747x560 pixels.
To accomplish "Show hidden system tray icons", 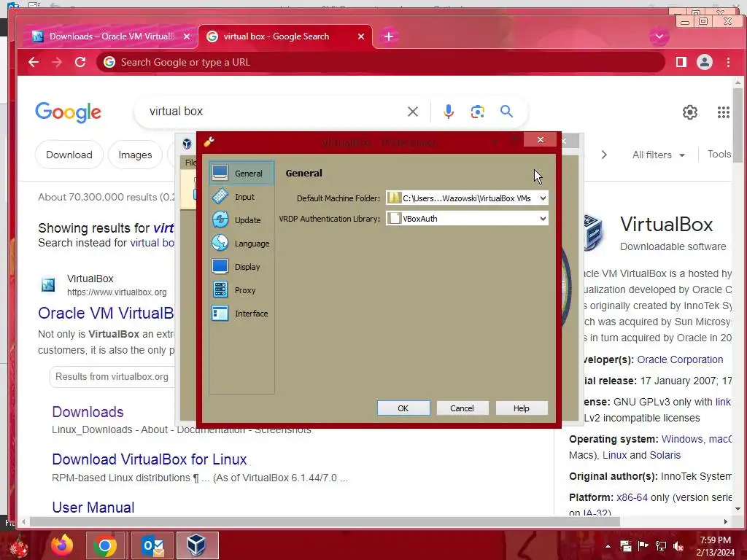I will (x=608, y=546).
